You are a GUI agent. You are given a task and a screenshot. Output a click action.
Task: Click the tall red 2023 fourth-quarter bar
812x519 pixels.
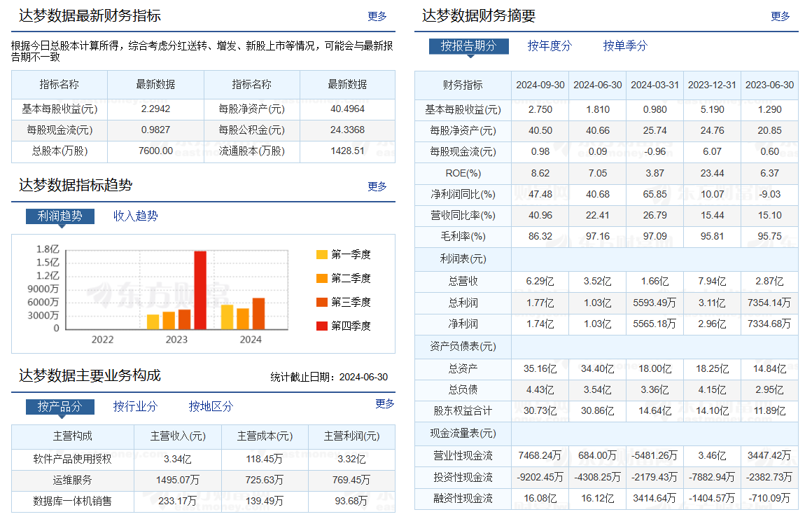(200, 290)
